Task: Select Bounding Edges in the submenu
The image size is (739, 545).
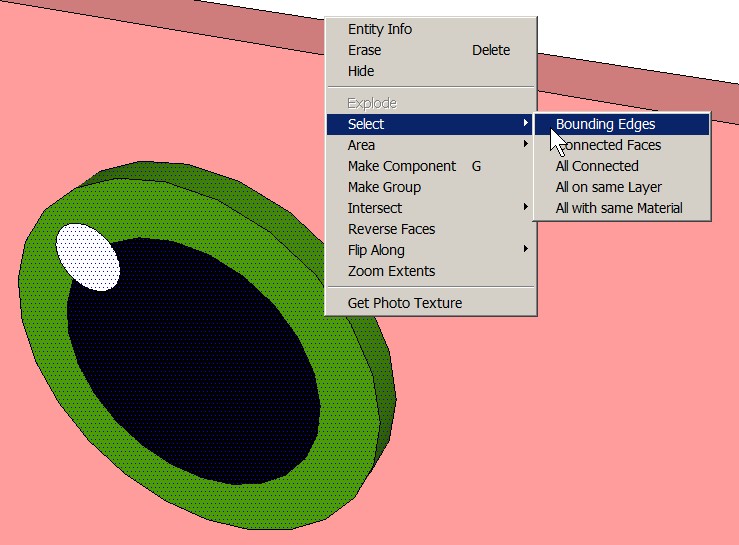Action: 606,124
